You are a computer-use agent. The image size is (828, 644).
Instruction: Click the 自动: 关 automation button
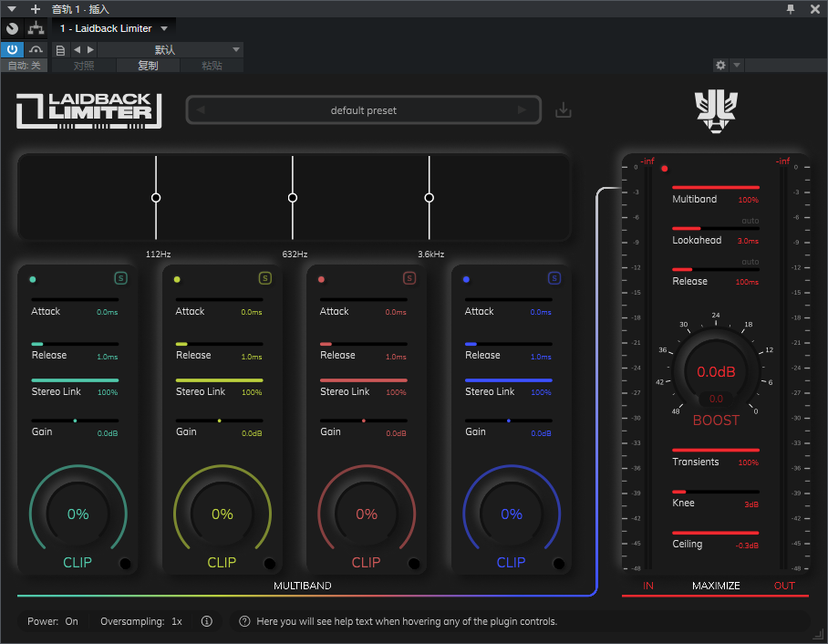25,66
